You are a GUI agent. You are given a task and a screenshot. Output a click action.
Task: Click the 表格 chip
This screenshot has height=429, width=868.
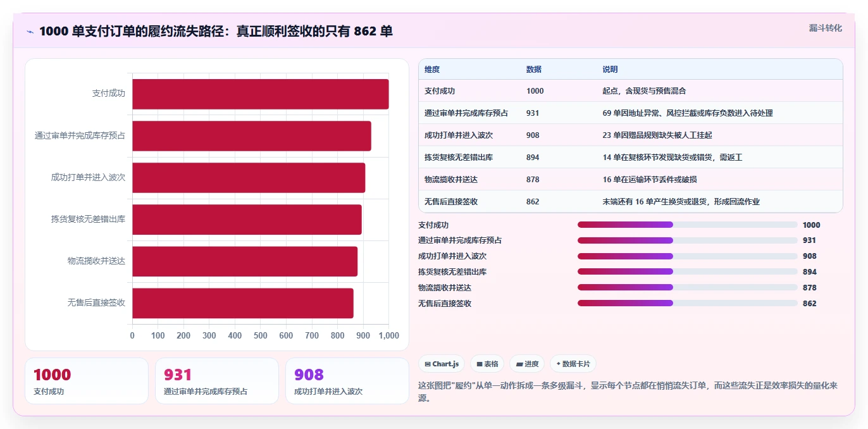coord(487,364)
